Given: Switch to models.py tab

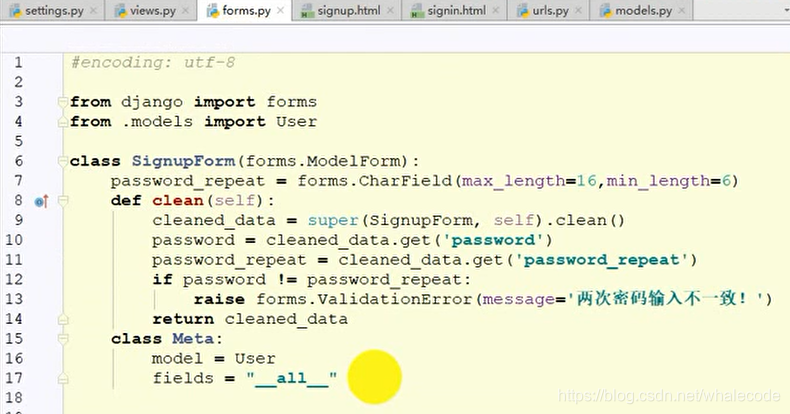Looking at the screenshot, I should (x=643, y=10).
